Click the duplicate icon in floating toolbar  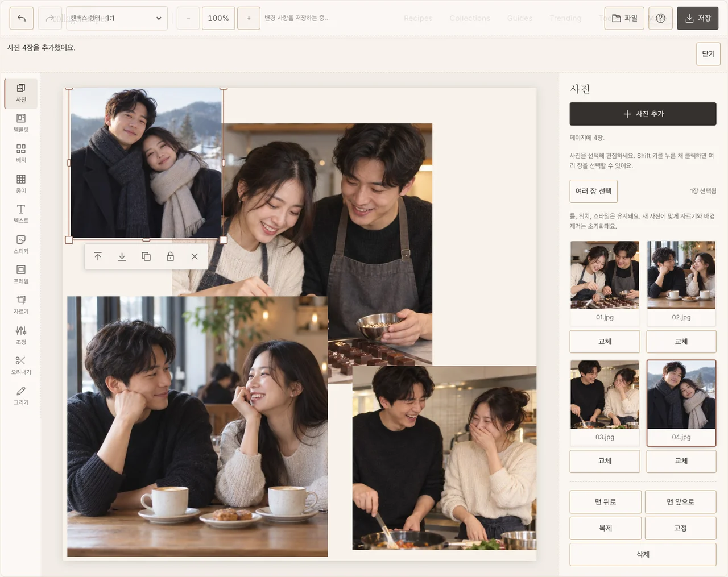coord(146,256)
